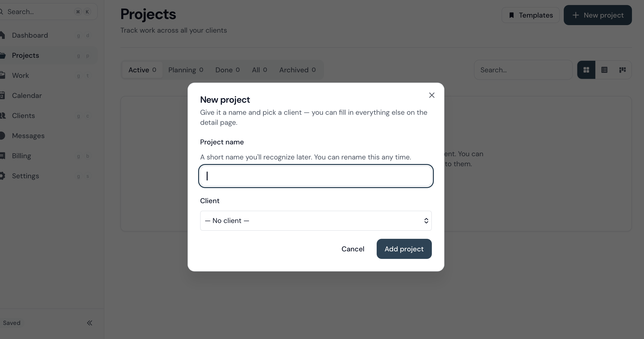Close the New project dialog

tap(432, 95)
